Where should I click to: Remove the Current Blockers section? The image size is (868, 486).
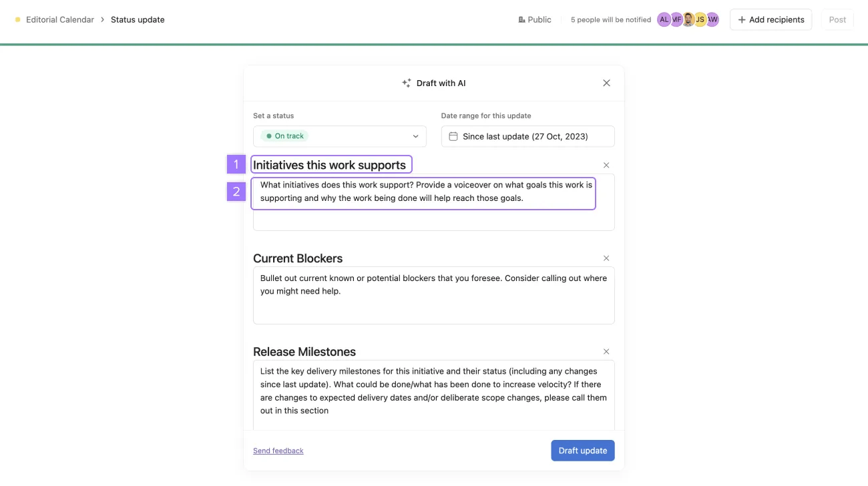606,258
